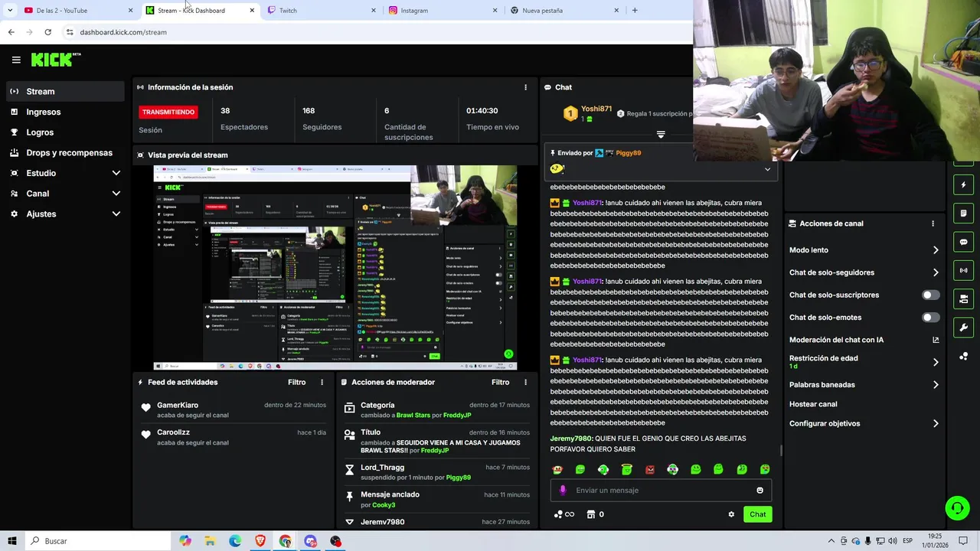Open Ingresos in the sidebar
The width and height of the screenshot is (980, 551).
point(65,112)
